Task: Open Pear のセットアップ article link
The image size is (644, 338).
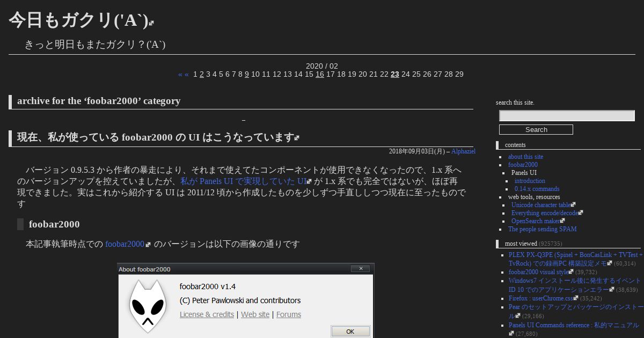Action: point(576,312)
